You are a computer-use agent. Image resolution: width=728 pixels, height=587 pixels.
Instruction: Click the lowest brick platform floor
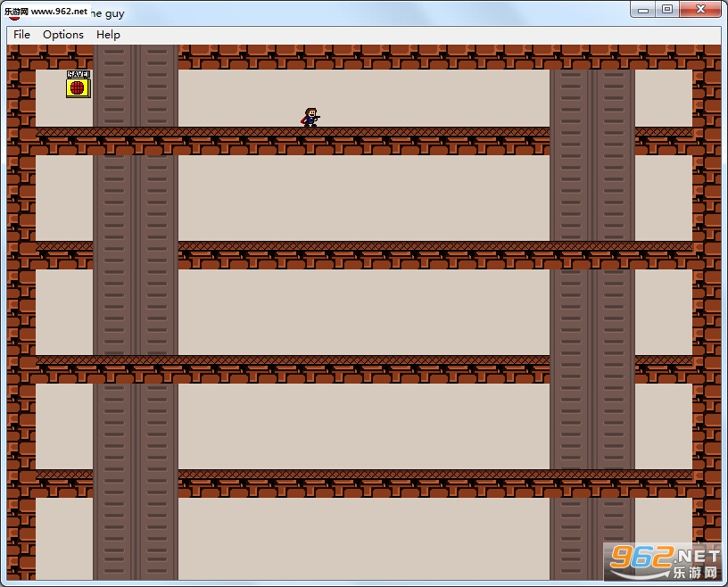point(435,484)
